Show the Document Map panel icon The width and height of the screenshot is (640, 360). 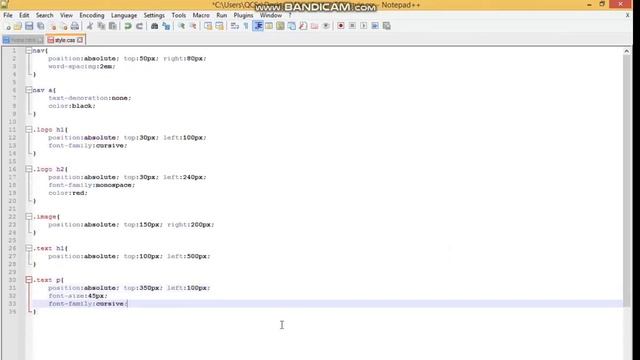[x=280, y=26]
